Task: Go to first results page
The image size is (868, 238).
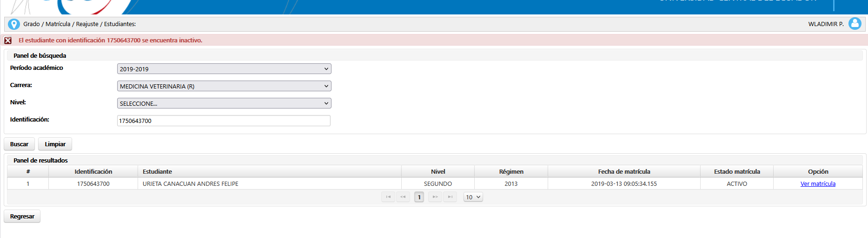Action: 388,197
